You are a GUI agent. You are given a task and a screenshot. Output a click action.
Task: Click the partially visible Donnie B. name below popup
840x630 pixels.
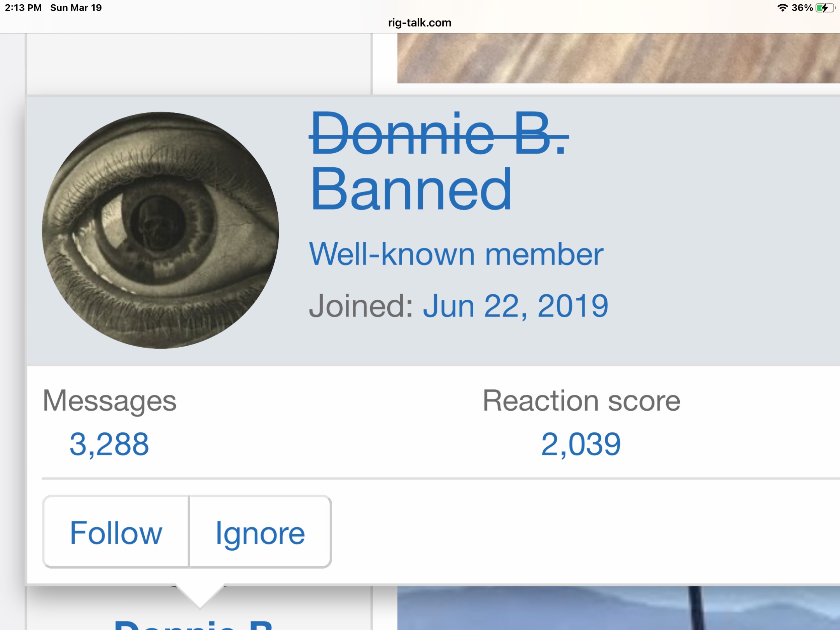tap(193, 624)
